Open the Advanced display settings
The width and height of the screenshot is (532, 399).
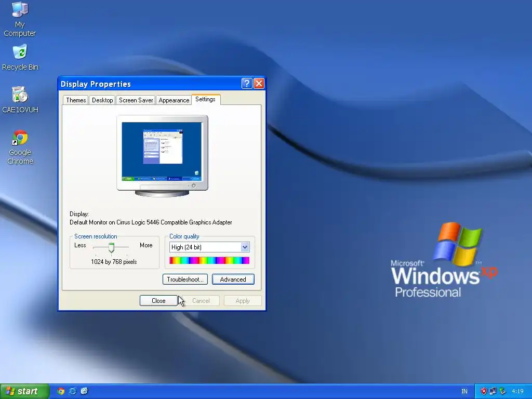233,279
